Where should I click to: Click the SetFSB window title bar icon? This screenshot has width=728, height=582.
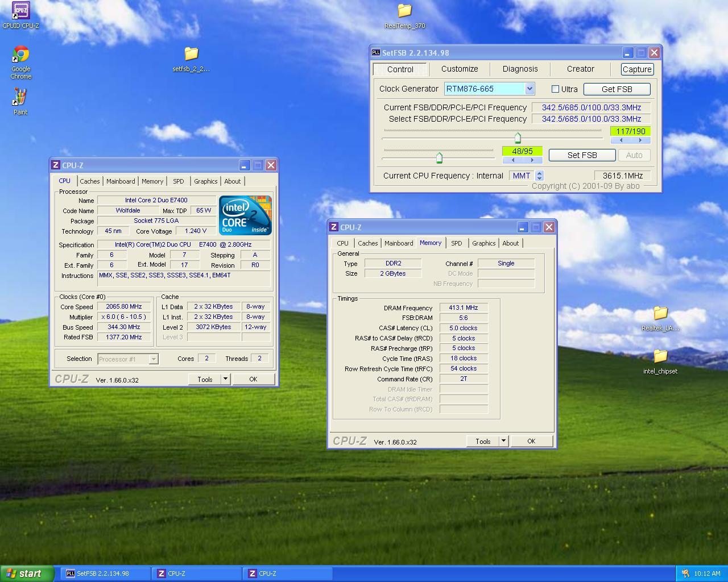376,52
